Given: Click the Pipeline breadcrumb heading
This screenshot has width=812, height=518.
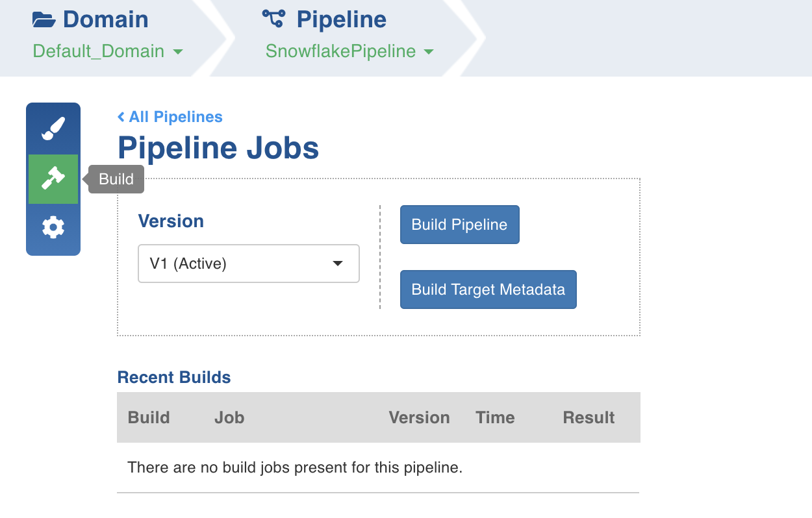Looking at the screenshot, I should 342,19.
